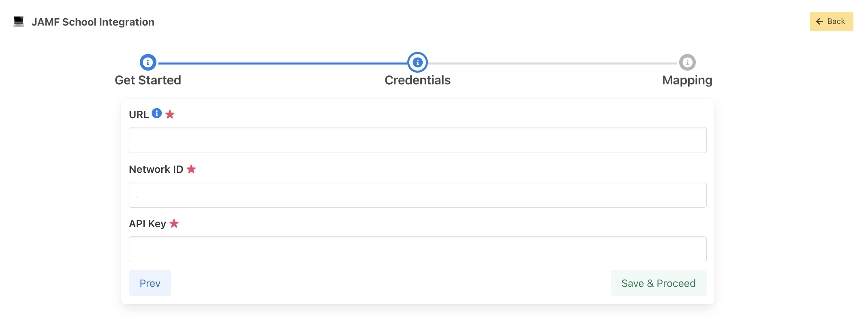Select the Mapping step circle icon
Viewport: 868px width, 336px height.
[x=687, y=62]
